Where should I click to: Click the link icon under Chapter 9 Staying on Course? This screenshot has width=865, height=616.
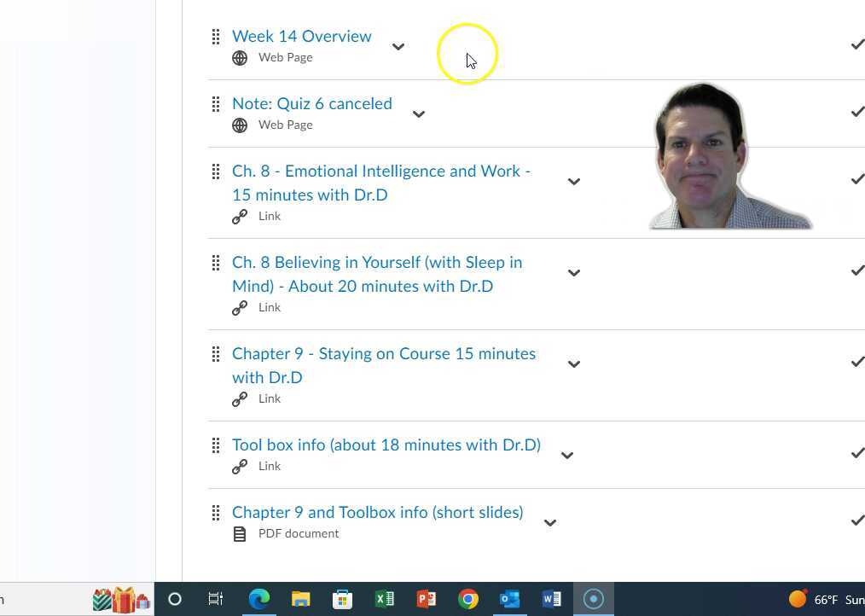240,398
